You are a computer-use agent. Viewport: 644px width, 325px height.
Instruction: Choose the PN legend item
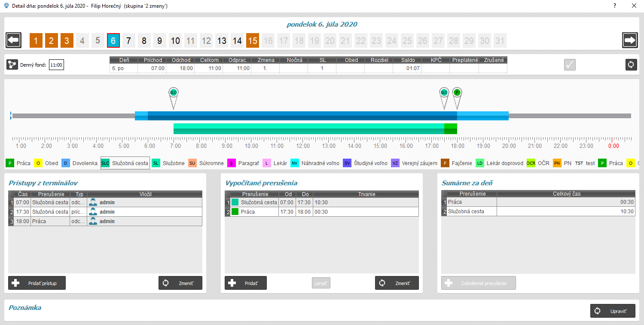click(x=562, y=163)
